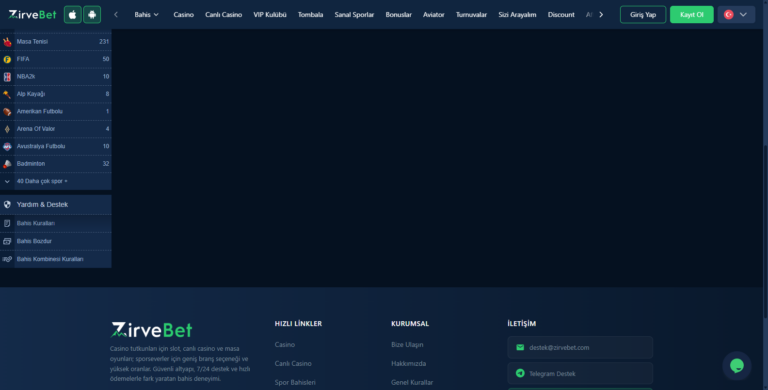Click the Masa Tenisi sport icon
Viewport: 768px width, 390px height.
coord(7,42)
